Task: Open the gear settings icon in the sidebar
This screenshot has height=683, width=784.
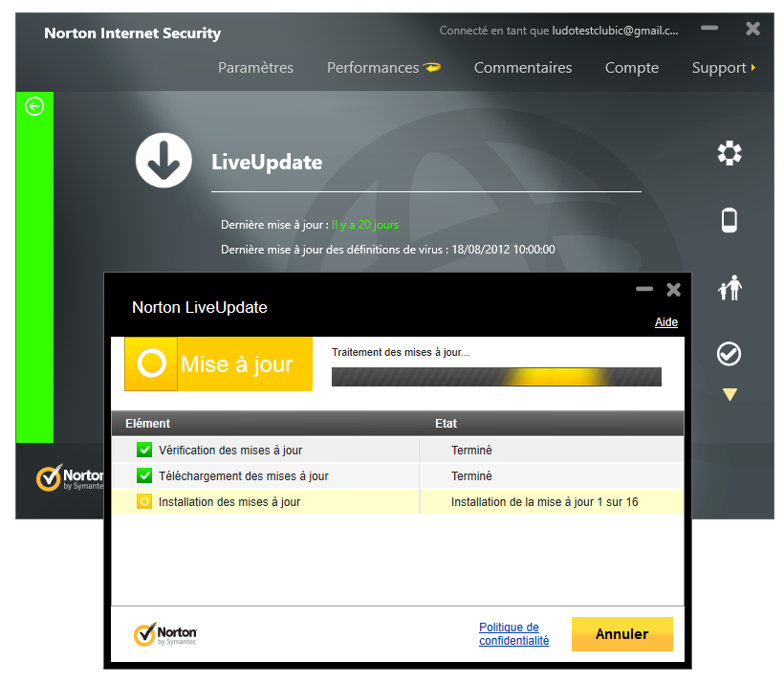Action: (x=730, y=153)
